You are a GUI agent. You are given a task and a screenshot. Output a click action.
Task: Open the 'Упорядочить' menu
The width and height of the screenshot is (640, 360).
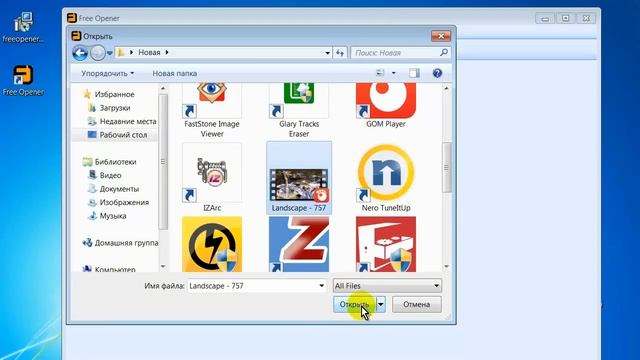click(x=107, y=73)
